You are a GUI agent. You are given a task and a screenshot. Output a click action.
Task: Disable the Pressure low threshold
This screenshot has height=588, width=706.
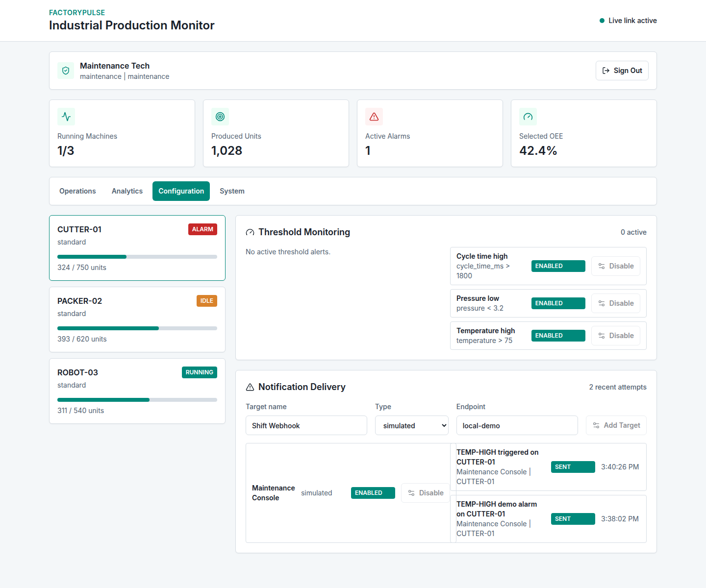click(x=616, y=303)
